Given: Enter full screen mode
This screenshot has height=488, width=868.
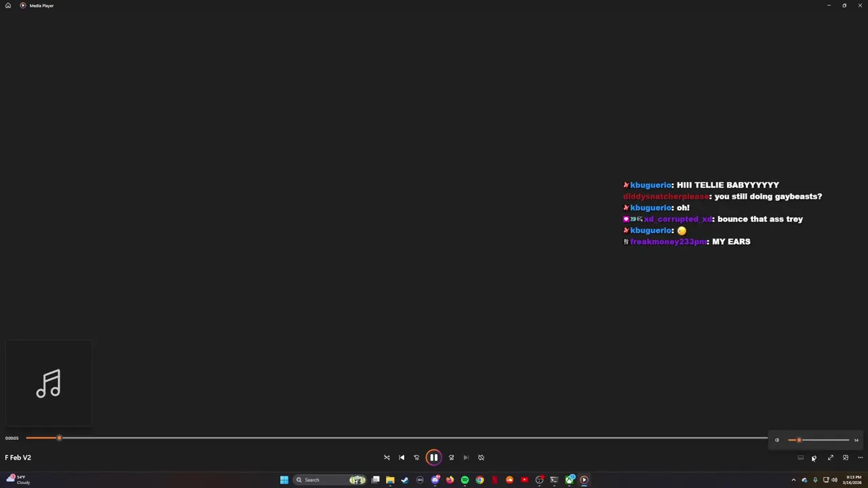Looking at the screenshot, I should coord(831,457).
